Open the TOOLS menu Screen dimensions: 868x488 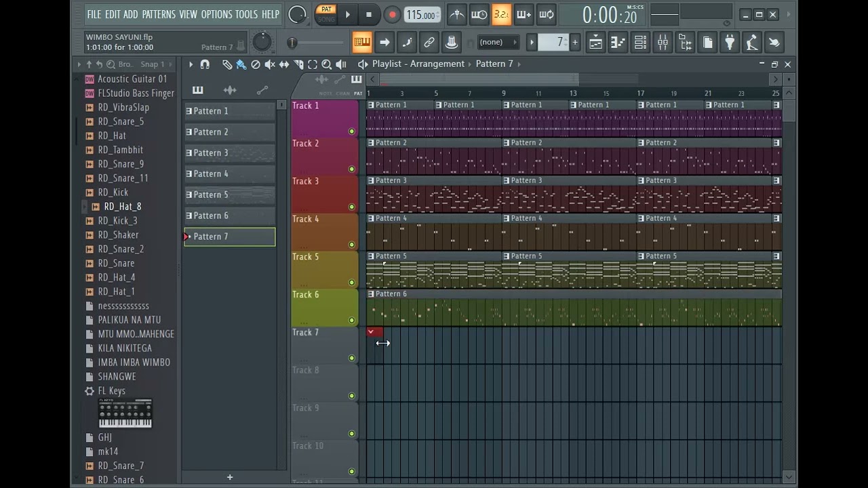point(247,14)
